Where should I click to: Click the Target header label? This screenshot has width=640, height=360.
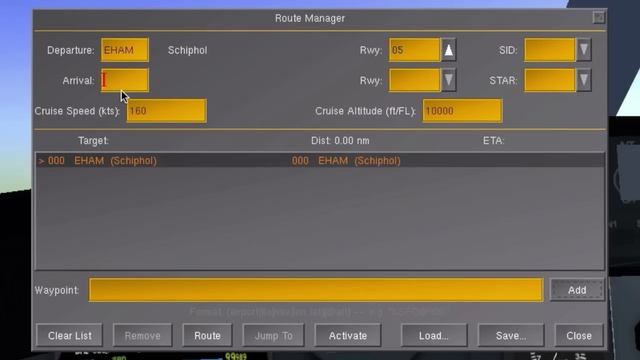[x=93, y=141]
